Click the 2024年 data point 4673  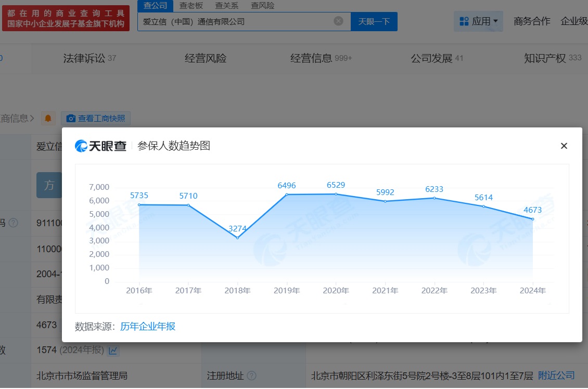(532, 219)
